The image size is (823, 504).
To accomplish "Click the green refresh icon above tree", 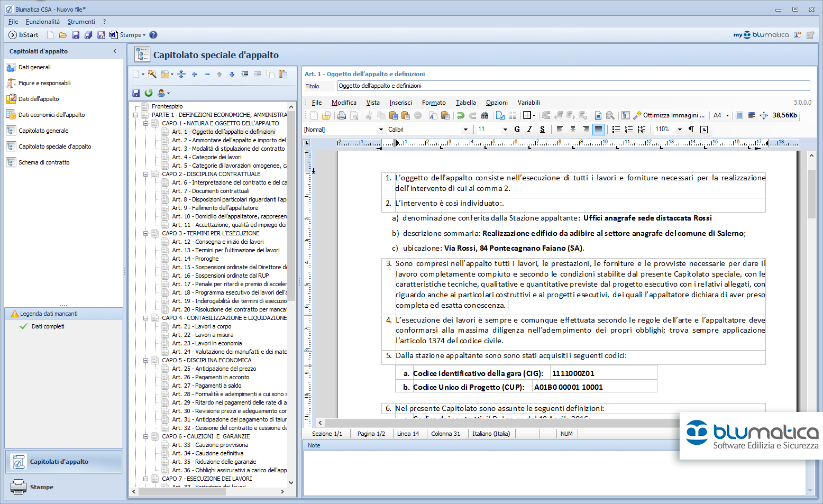I will (x=149, y=93).
